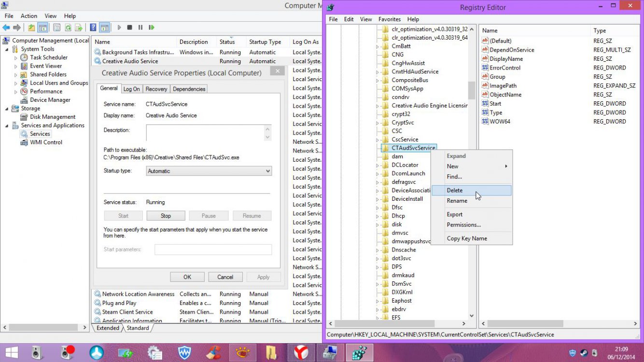Expand the DcomLaunch registry key

(377, 174)
